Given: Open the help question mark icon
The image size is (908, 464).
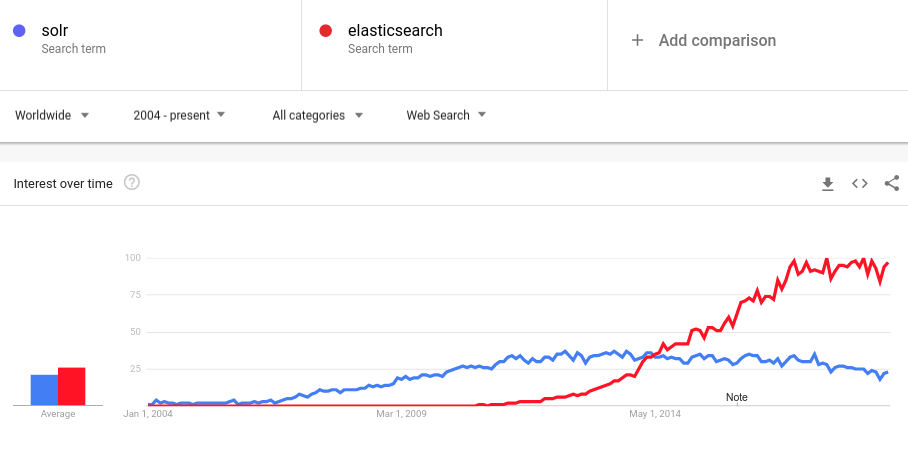Looking at the screenshot, I should [132, 183].
